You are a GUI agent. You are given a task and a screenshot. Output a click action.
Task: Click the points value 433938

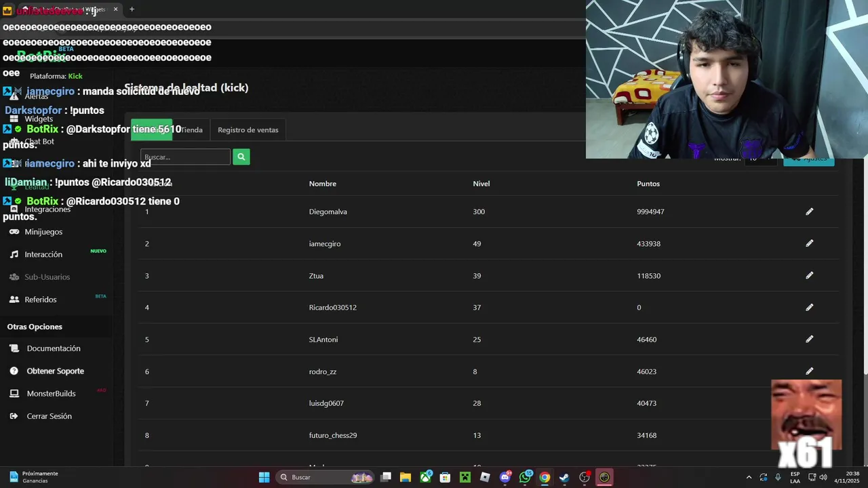tap(649, 243)
